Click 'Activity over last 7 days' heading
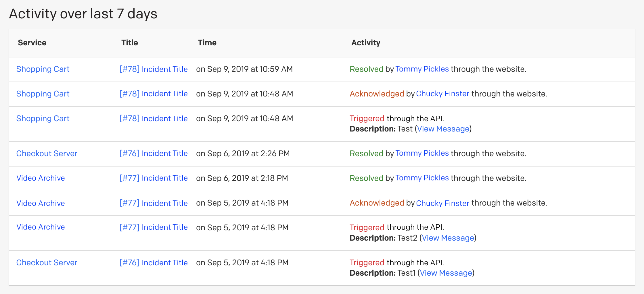Viewport: 644px width, 294px height. point(83,14)
